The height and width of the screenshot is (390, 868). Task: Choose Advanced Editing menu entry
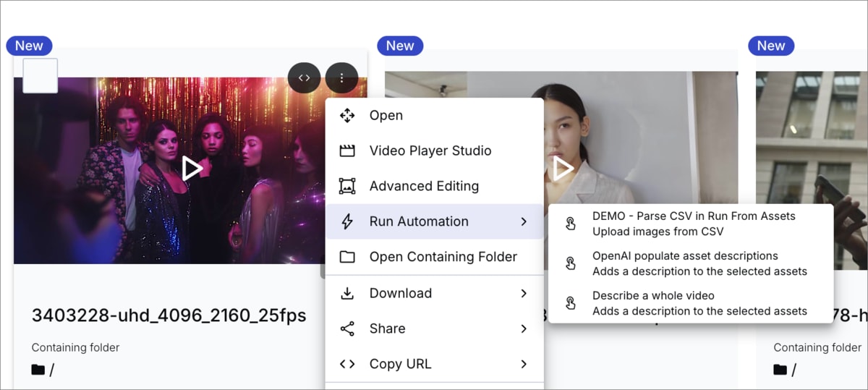(x=424, y=186)
